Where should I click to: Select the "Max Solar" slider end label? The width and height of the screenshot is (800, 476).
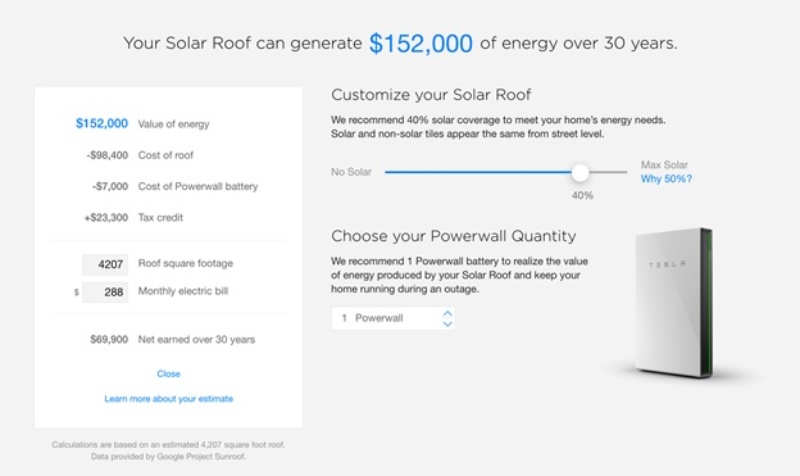tap(664, 165)
